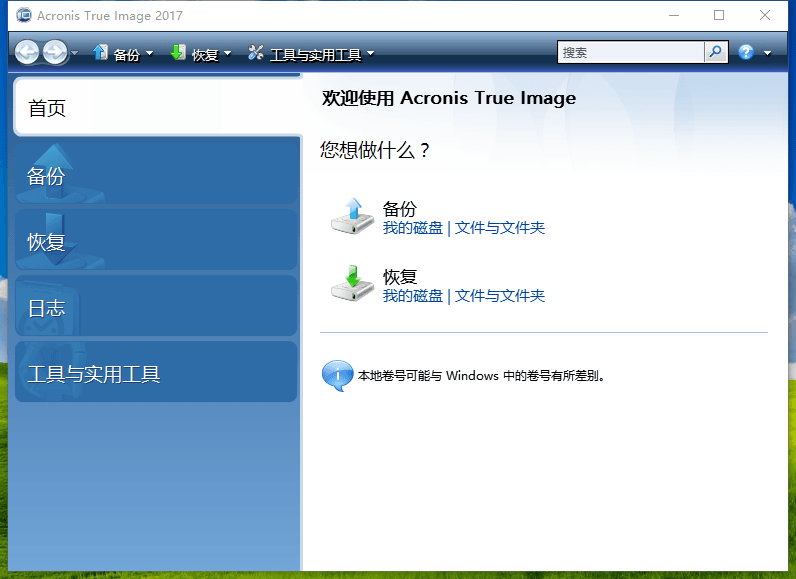
Task: Click the 欢迎使用 Acronis True Image title
Action: point(449,98)
